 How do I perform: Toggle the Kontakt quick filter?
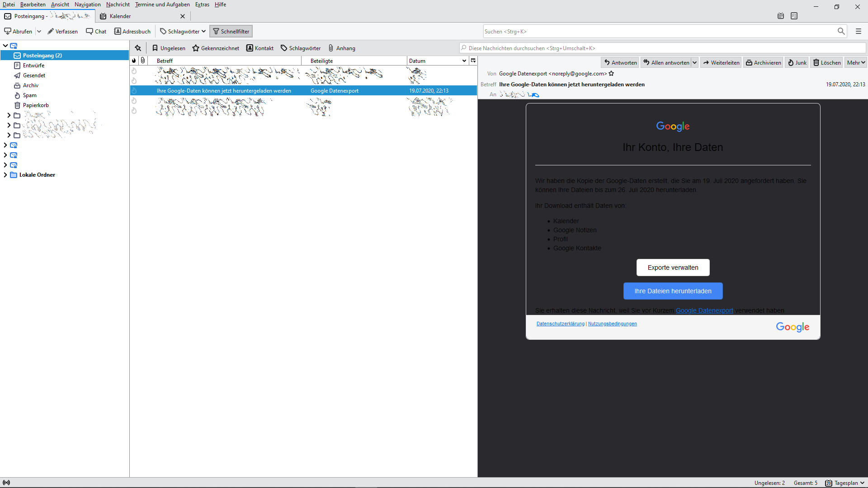260,48
